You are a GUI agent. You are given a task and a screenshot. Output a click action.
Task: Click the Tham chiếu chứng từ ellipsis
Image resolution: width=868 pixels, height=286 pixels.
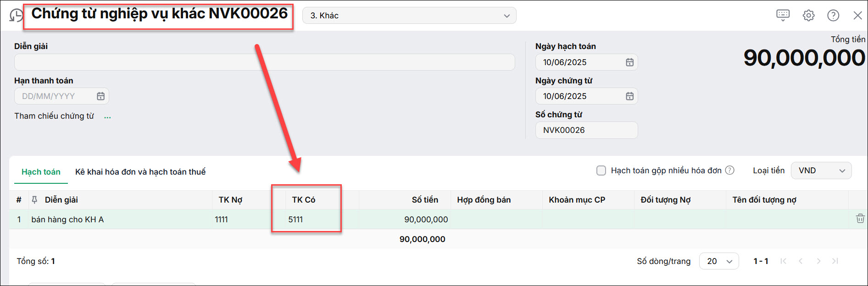point(107,117)
